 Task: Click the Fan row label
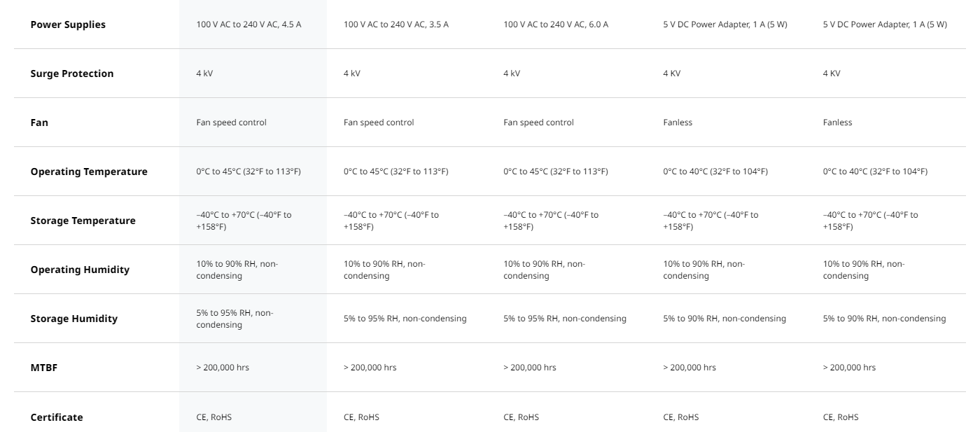[x=39, y=123]
